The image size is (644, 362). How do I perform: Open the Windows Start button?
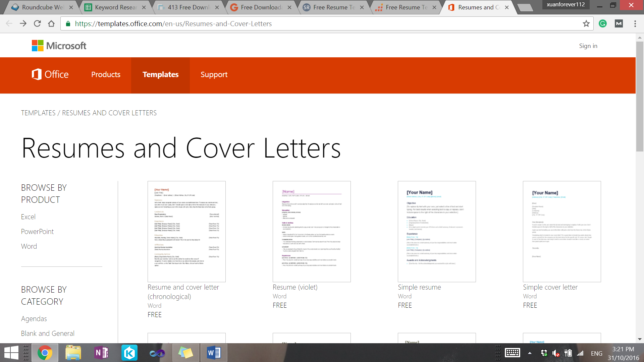(x=11, y=353)
